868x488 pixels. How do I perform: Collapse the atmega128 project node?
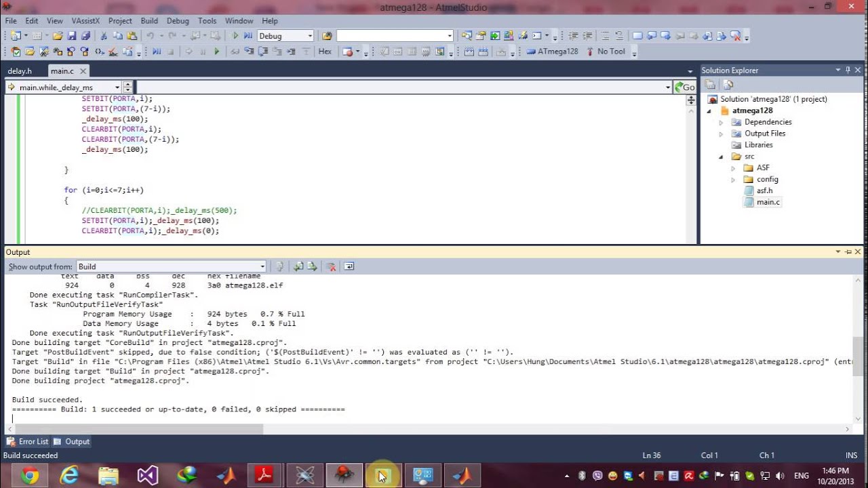(710, 110)
